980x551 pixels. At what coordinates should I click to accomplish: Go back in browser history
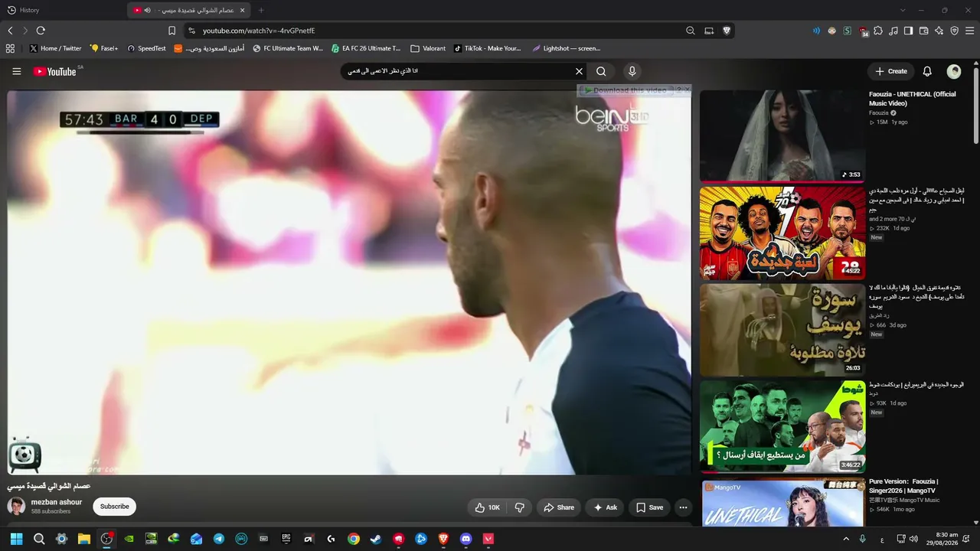10,31
